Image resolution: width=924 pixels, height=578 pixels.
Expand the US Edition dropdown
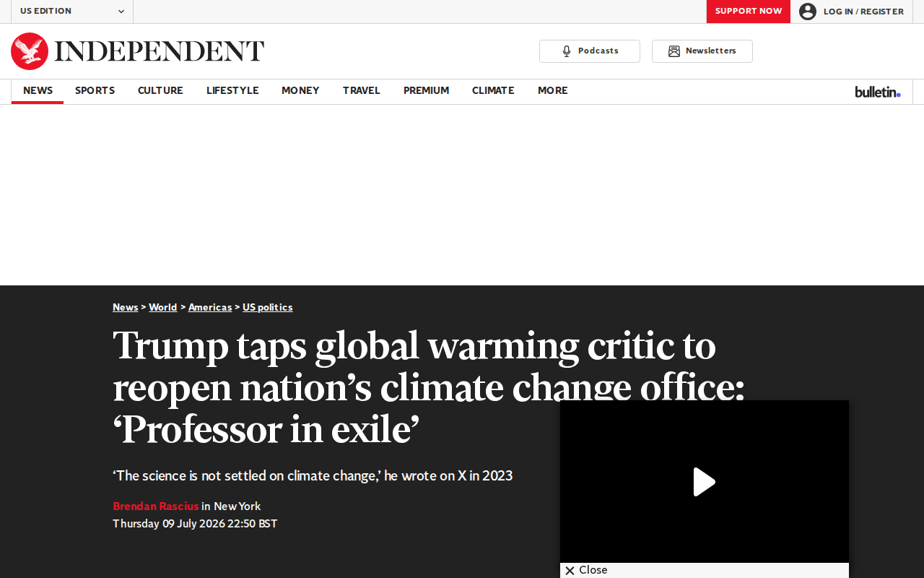pos(72,12)
